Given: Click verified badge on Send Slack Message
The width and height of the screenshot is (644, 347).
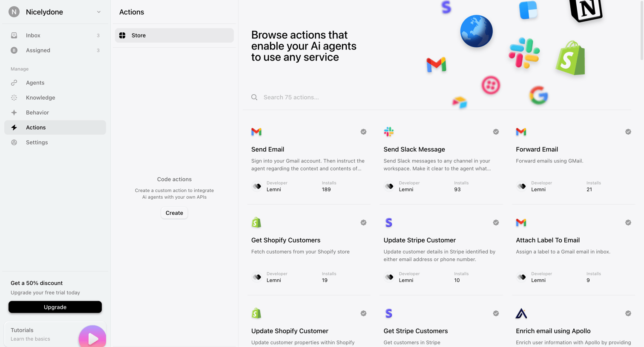Looking at the screenshot, I should click(496, 132).
